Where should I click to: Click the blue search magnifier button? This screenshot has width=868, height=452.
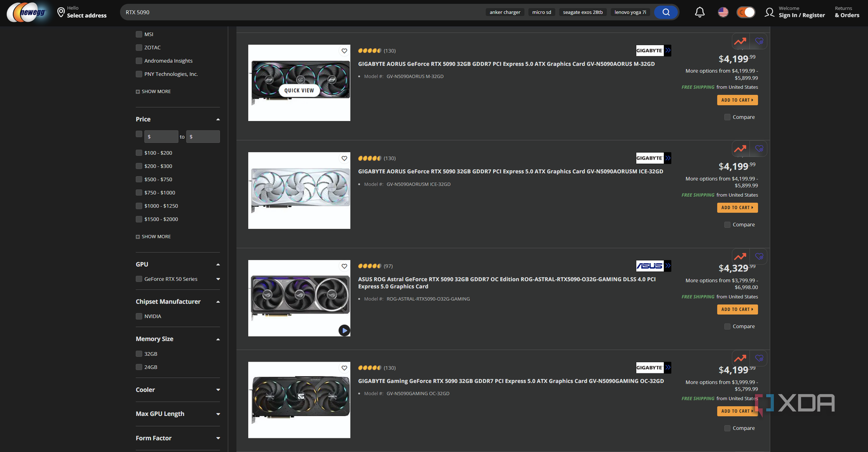coord(666,12)
